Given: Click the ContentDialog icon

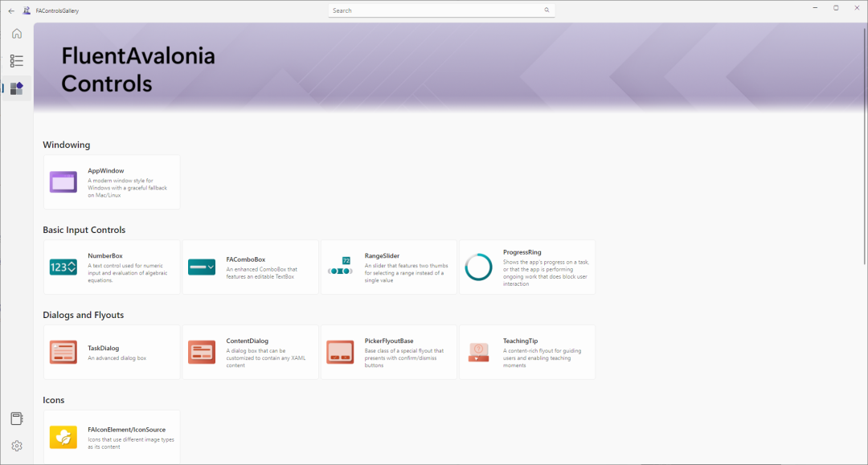Looking at the screenshot, I should coord(202,353).
